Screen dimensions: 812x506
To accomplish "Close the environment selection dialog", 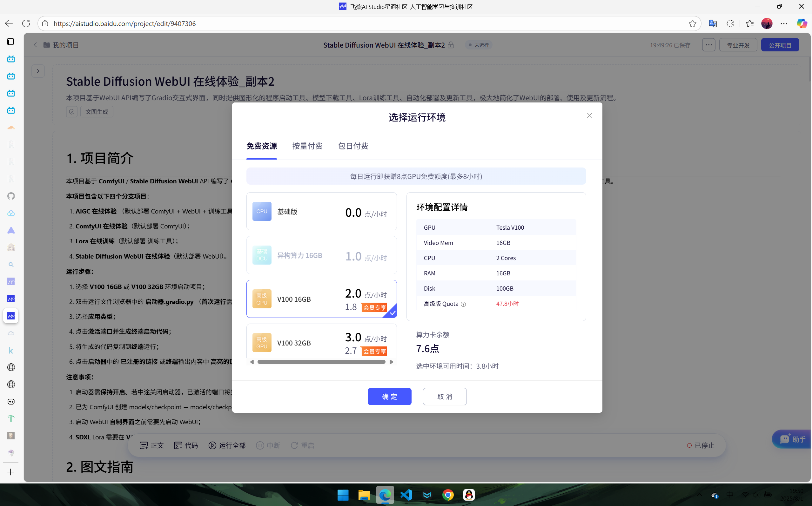I will click(x=589, y=115).
